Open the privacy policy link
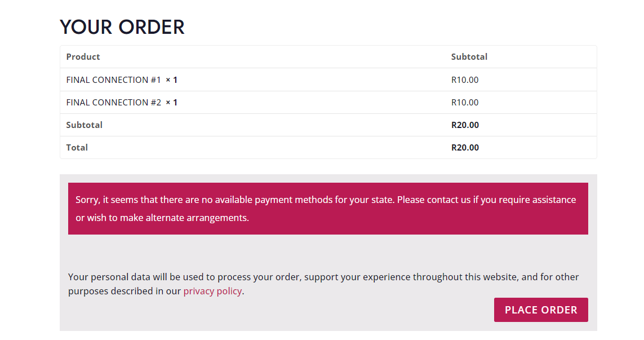This screenshot has width=644, height=340. pos(212,291)
